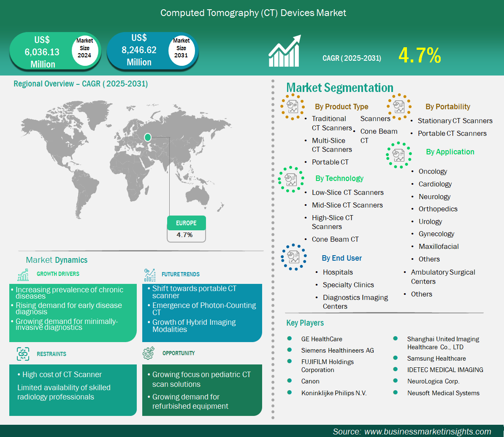
Task: Click the By Technology segmentation icon
Action: pyautogui.click(x=291, y=180)
